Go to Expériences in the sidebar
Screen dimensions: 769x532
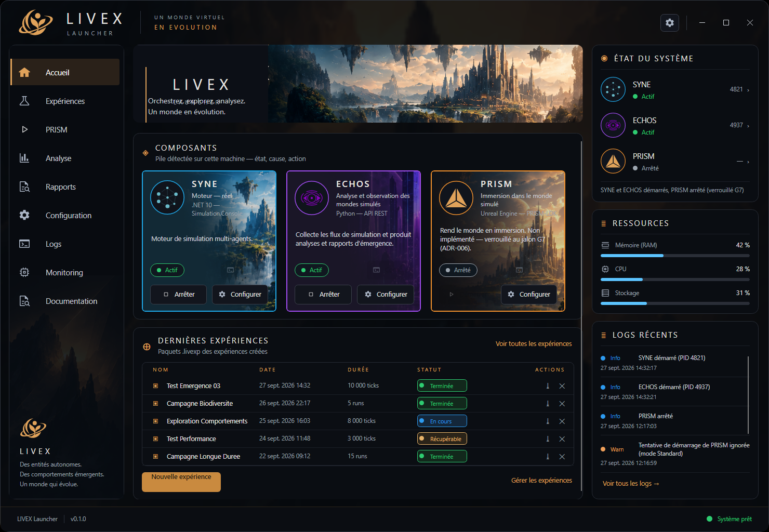pos(65,101)
